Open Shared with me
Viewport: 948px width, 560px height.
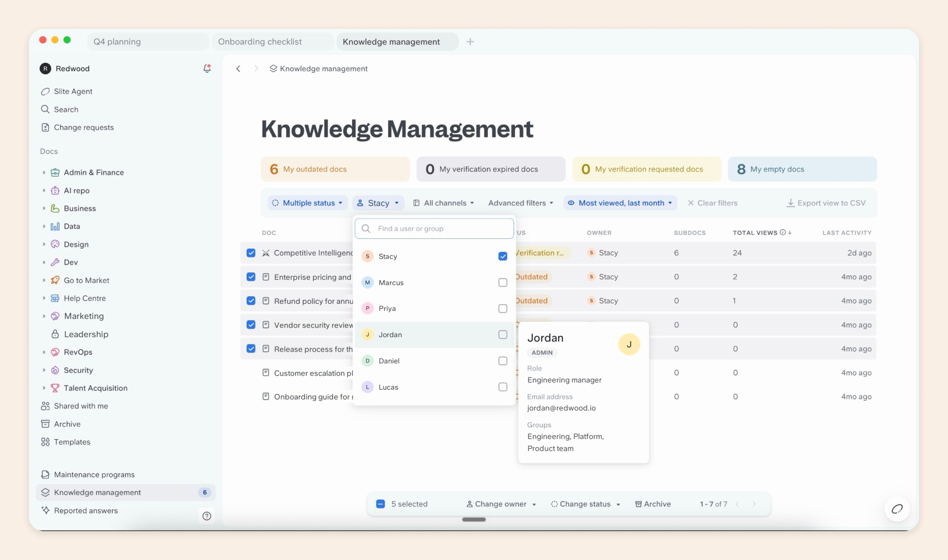click(74, 406)
